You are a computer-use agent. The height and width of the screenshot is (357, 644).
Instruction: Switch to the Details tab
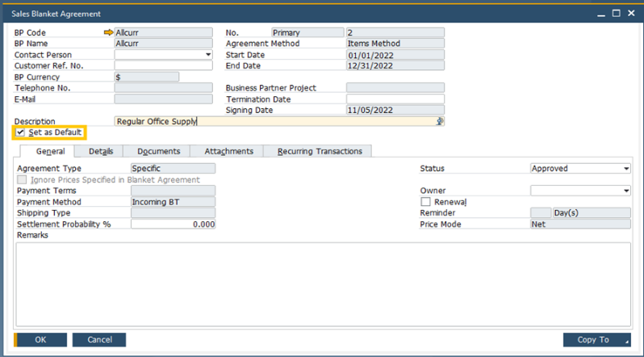(x=101, y=151)
